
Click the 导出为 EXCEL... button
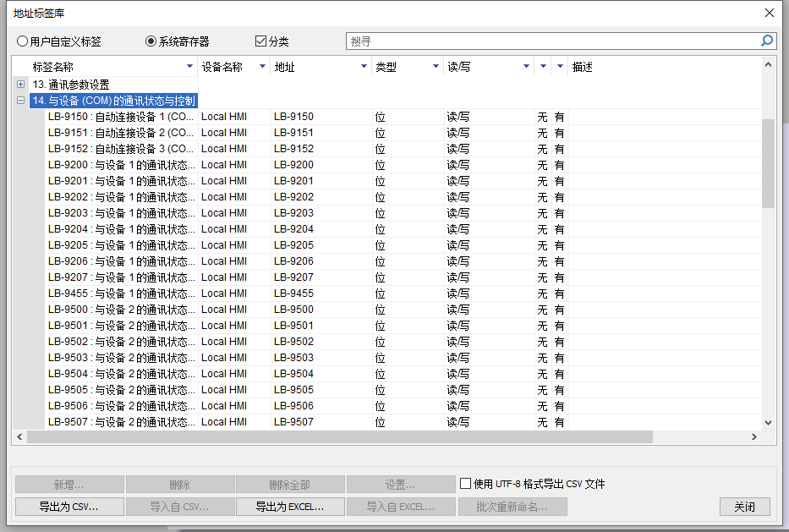pyautogui.click(x=289, y=507)
